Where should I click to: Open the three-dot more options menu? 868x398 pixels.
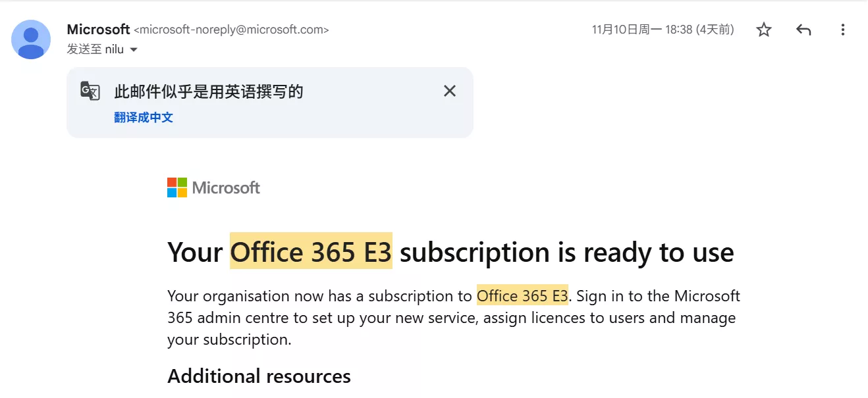(843, 30)
